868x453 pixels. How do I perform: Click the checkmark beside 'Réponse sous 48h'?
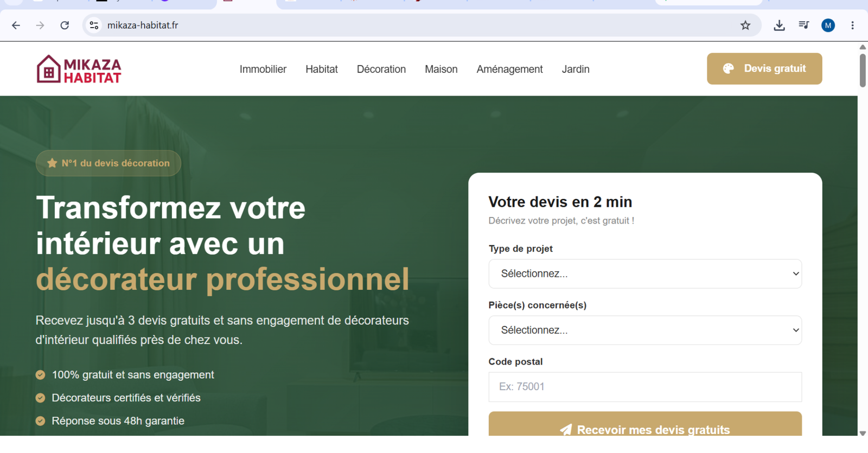tap(40, 420)
